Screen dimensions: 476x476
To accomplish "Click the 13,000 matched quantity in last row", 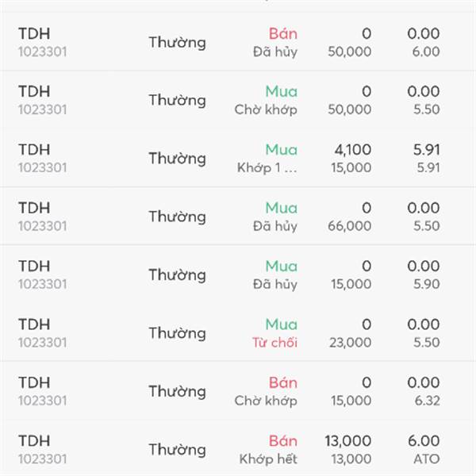I will [x=348, y=441].
